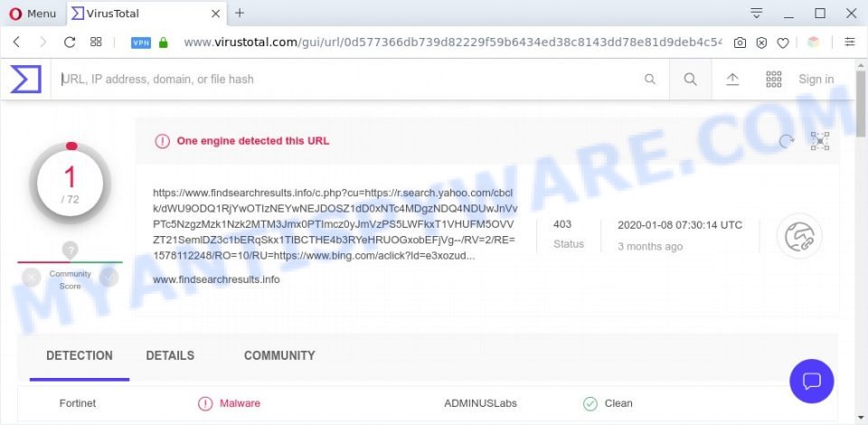Click the VirusTotal sigma logo
The height and width of the screenshot is (425, 868).
point(25,80)
